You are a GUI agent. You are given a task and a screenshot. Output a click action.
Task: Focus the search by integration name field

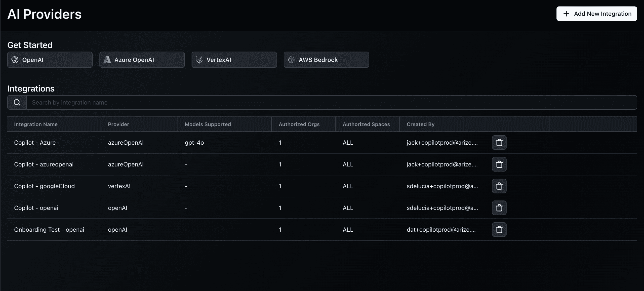327,102
